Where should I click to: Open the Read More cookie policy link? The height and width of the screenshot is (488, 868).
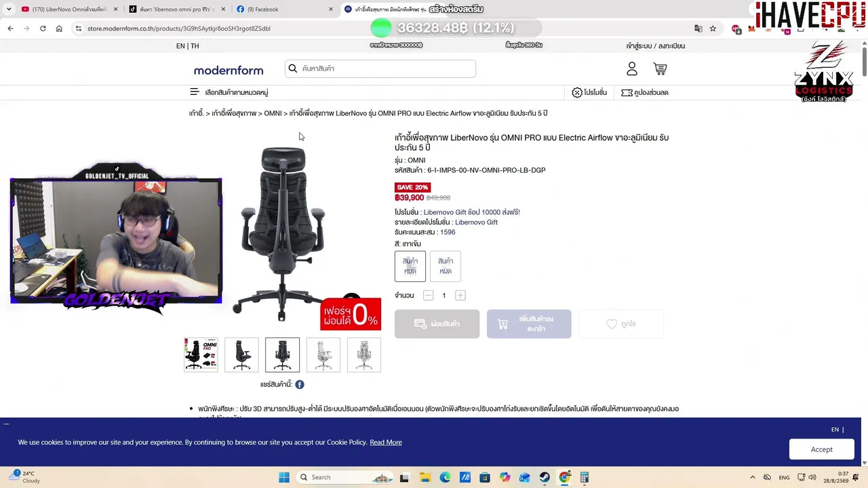(x=386, y=442)
